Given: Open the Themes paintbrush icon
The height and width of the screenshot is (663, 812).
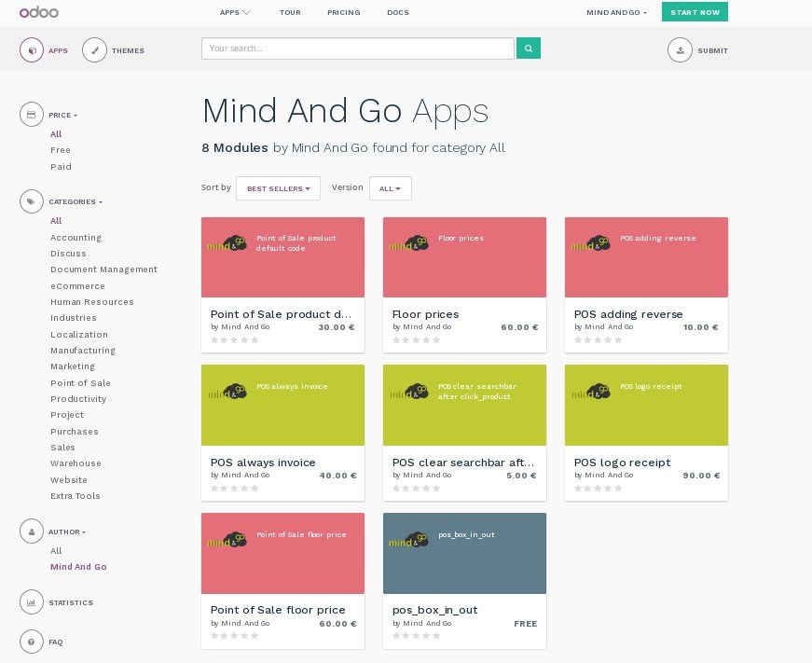Looking at the screenshot, I should pos(94,50).
